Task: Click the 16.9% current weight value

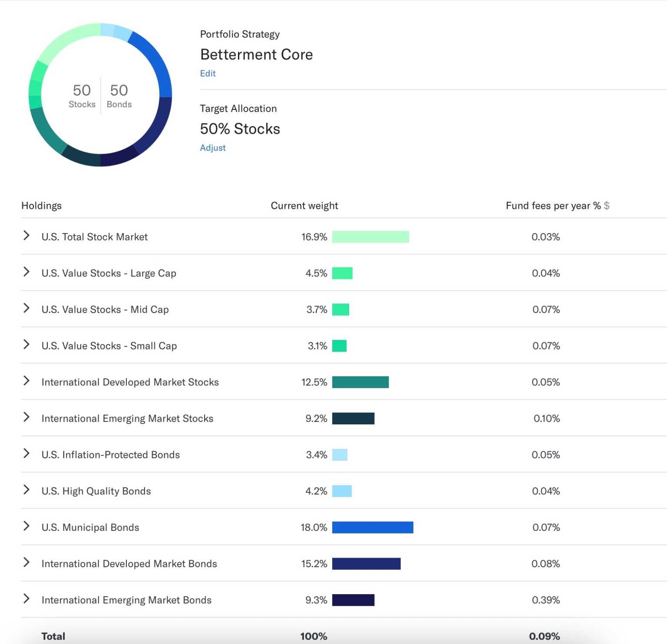Action: click(x=314, y=237)
